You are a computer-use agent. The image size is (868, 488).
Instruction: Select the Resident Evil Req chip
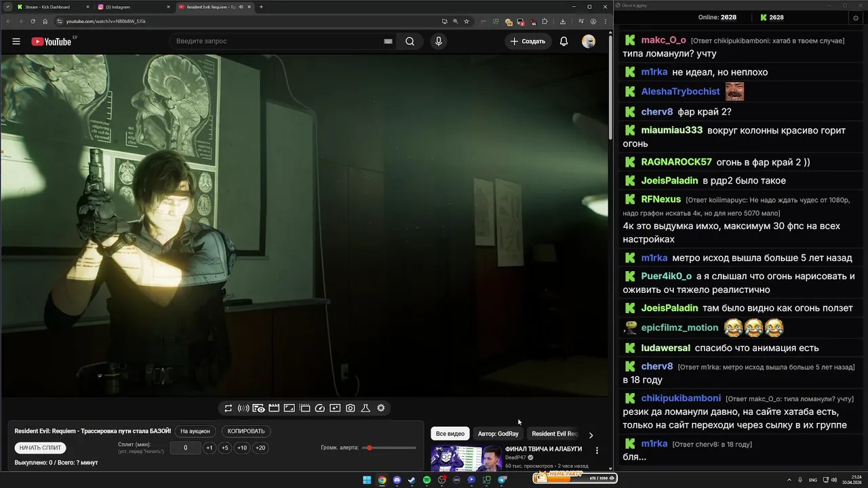click(555, 434)
